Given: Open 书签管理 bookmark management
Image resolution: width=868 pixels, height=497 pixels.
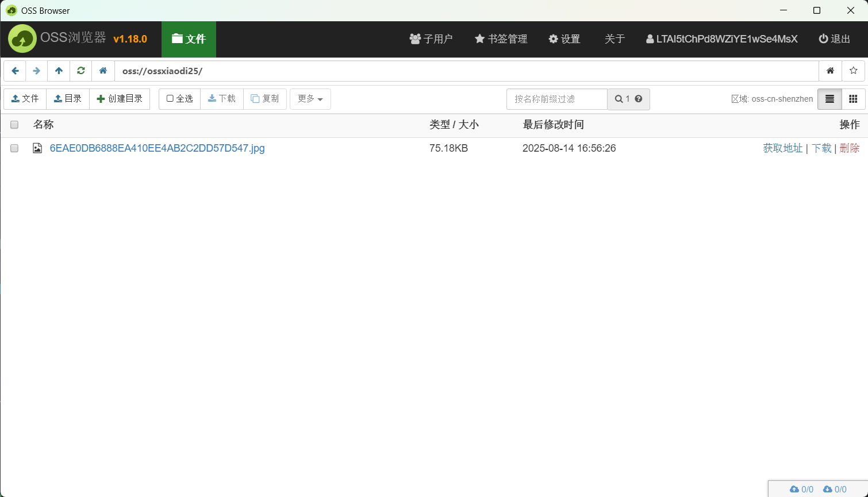Looking at the screenshot, I should pos(501,39).
